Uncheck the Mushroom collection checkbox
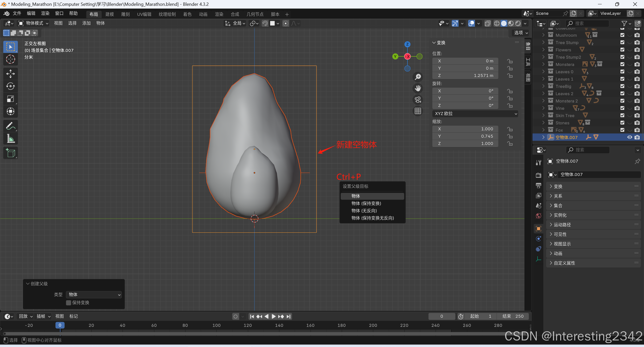This screenshot has height=347, width=644. 622,35
